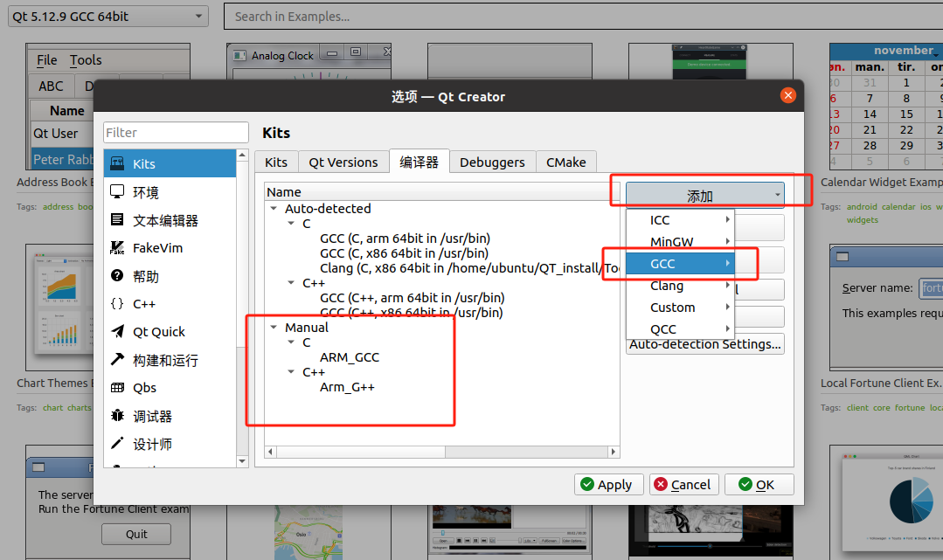Select the C++ braces icon in sidebar
The height and width of the screenshot is (560, 943).
pyautogui.click(x=117, y=304)
